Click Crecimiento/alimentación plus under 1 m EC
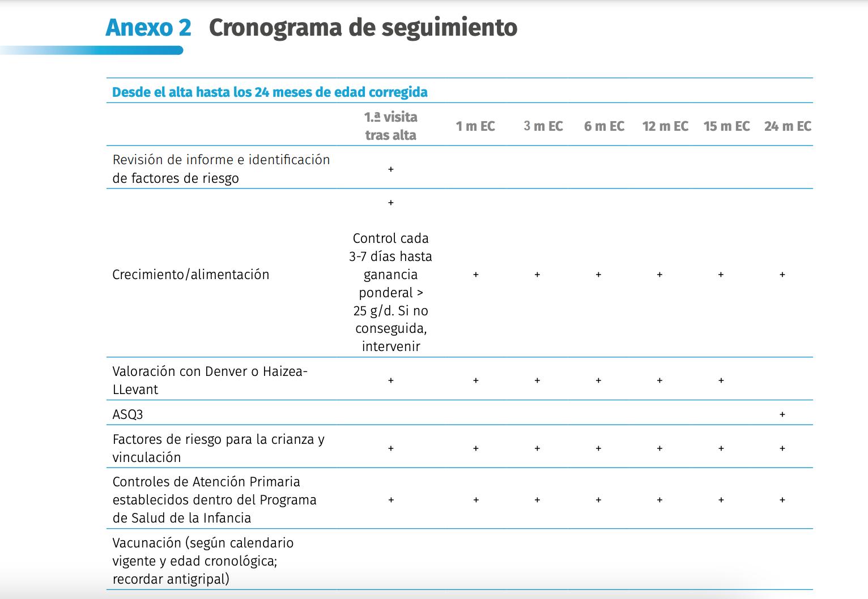Image resolution: width=868 pixels, height=599 pixels. (x=475, y=275)
